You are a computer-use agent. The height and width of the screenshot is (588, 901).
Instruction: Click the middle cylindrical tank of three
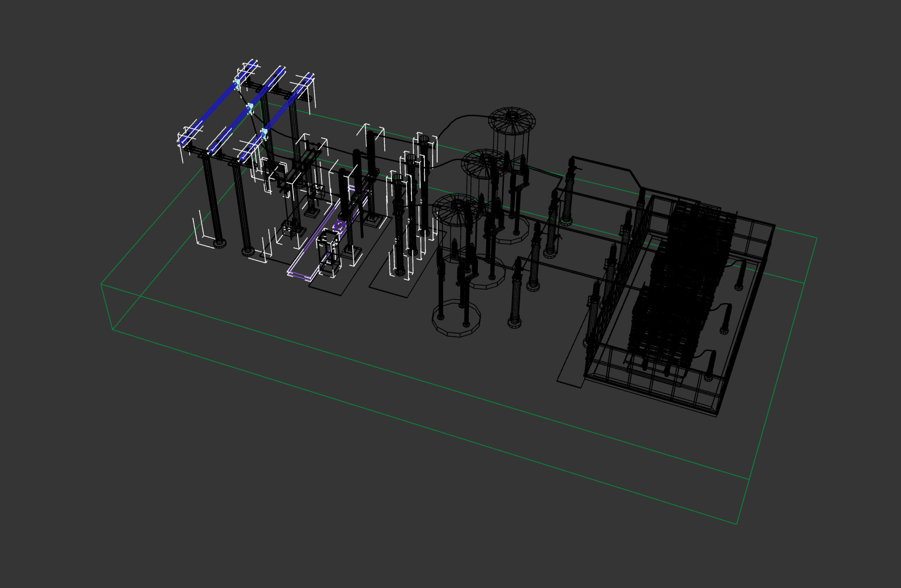click(484, 164)
